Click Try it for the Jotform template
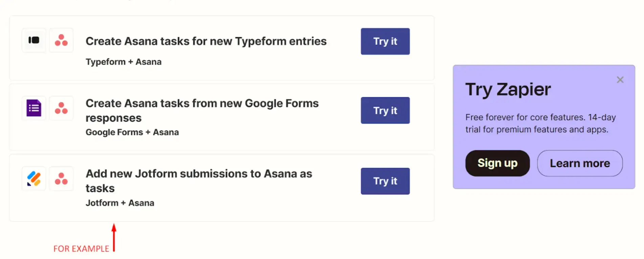 click(385, 181)
